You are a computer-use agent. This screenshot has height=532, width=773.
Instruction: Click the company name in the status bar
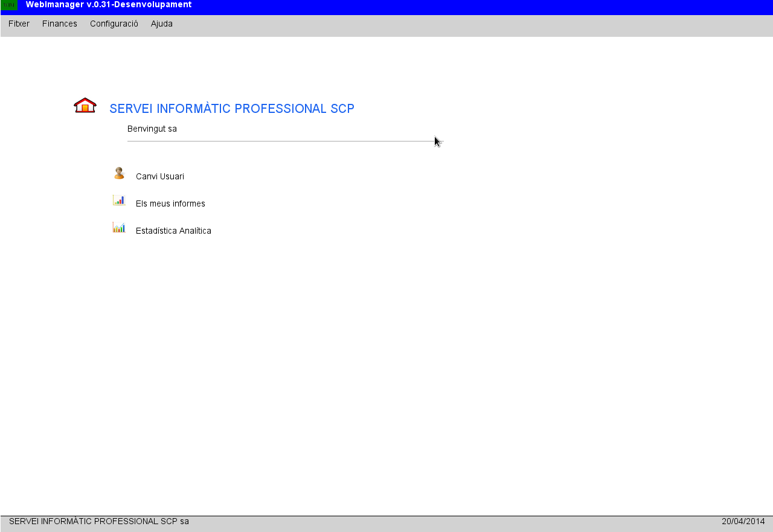100,521
